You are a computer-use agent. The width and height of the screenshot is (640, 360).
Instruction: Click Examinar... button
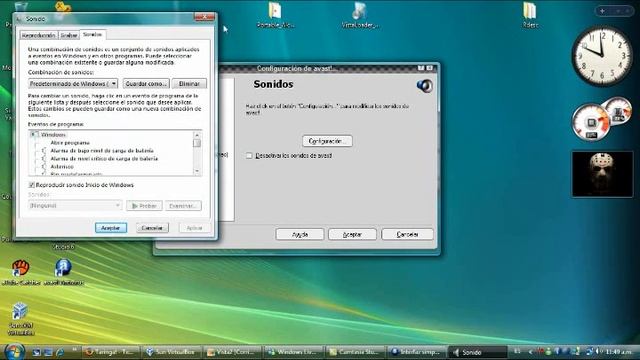[x=183, y=206]
